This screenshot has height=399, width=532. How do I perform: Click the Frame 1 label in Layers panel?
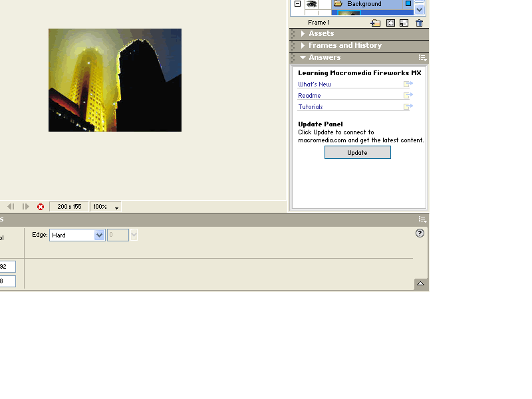click(319, 23)
